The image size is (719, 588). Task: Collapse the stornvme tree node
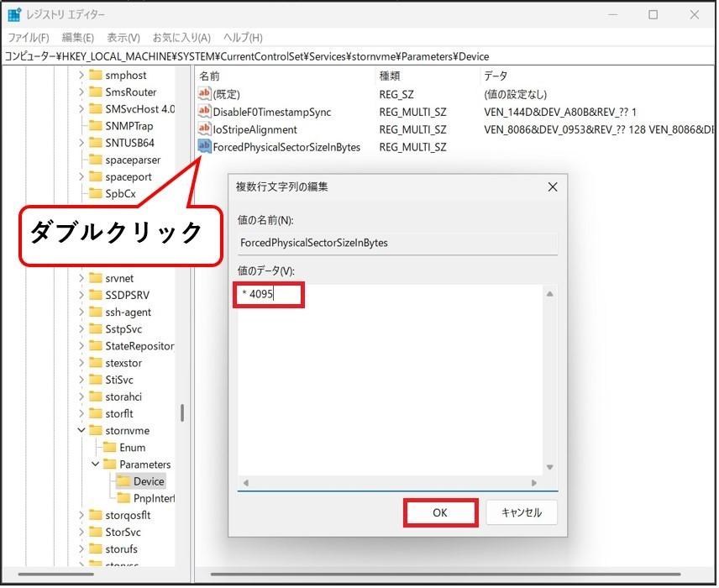[x=81, y=430]
